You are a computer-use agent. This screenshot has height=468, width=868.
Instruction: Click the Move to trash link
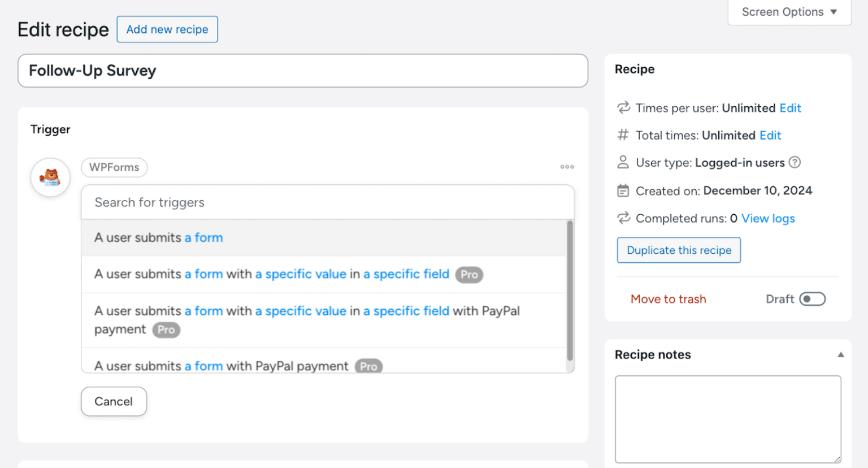coord(668,299)
